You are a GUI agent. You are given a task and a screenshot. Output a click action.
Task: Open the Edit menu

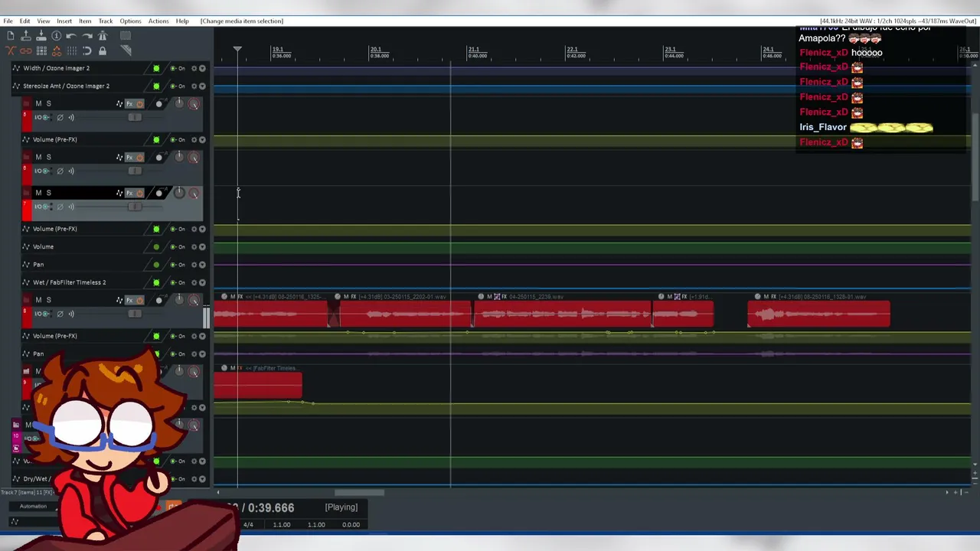coord(24,21)
